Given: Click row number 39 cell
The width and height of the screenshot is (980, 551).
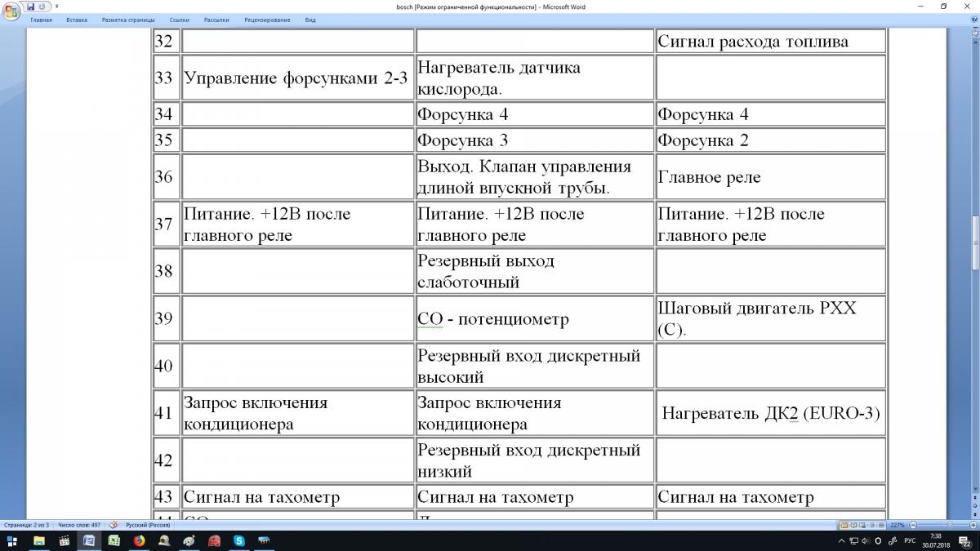Looking at the screenshot, I should (166, 318).
